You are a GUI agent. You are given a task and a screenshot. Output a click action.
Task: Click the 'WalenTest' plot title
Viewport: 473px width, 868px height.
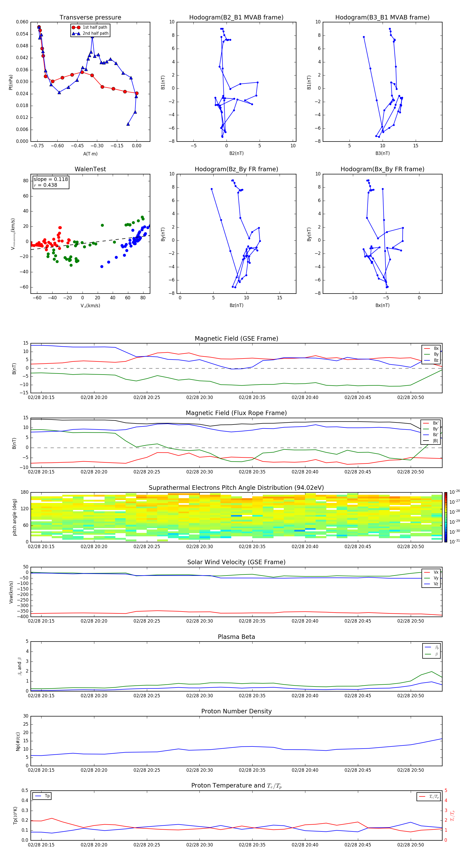click(90, 169)
